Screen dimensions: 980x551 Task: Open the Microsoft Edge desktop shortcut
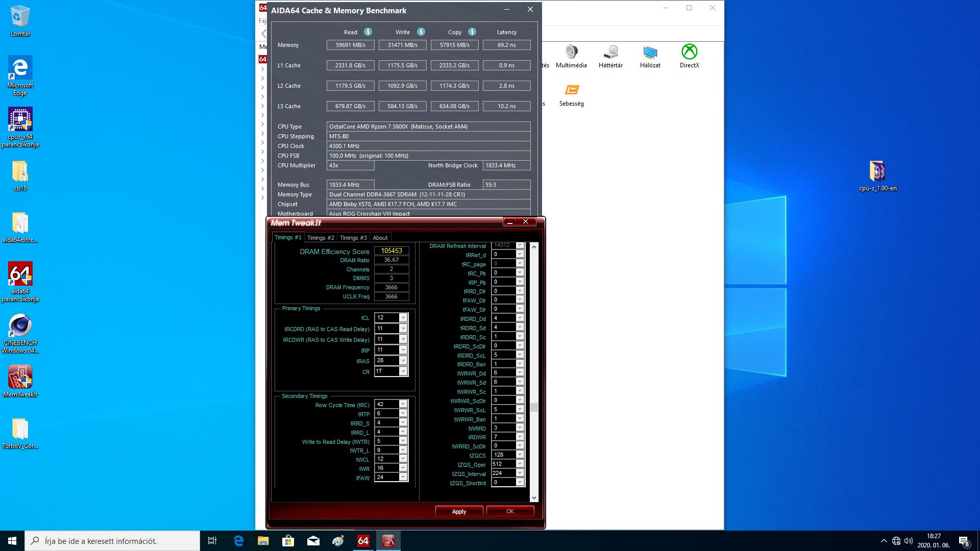[20, 76]
